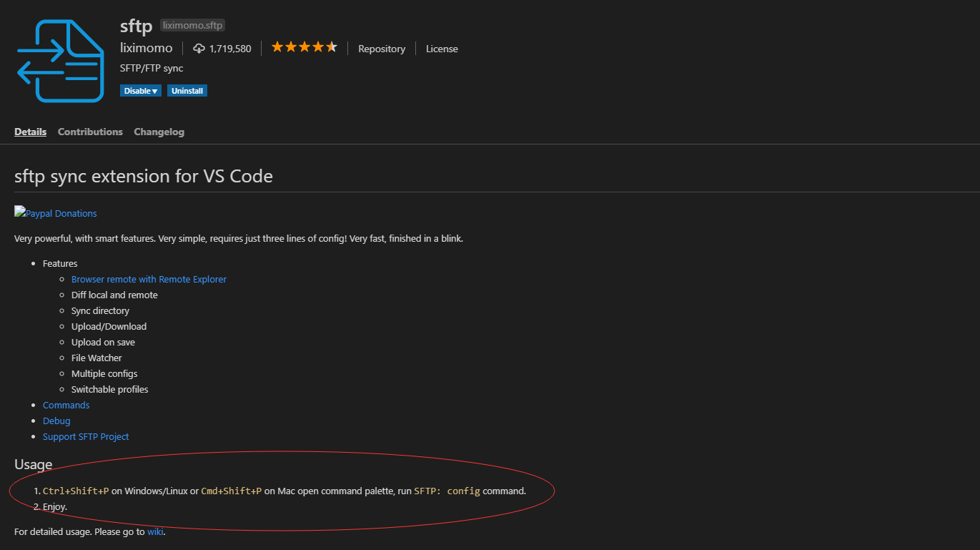Click the Enjoy. list item

[x=55, y=506]
